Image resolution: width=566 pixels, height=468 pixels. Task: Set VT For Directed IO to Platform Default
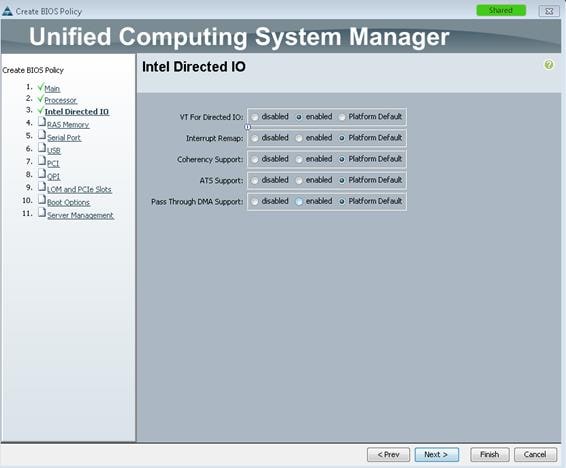pos(342,117)
